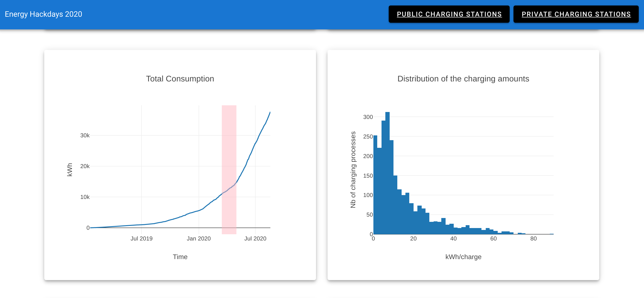Click the 40 tick on histogram x-axis
This screenshot has width=644, height=298.
click(x=453, y=239)
